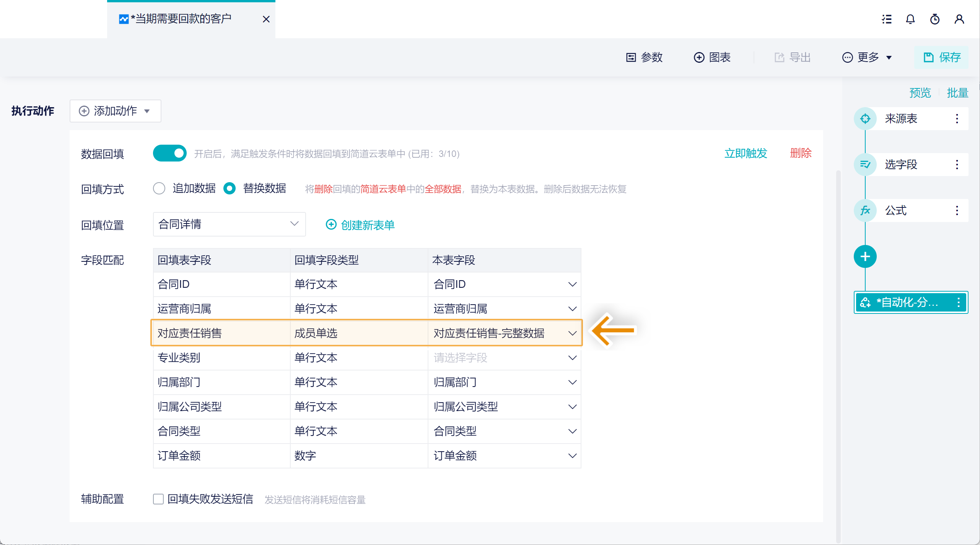980x545 pixels.
Task: Click the notification bell icon
Action: [910, 19]
